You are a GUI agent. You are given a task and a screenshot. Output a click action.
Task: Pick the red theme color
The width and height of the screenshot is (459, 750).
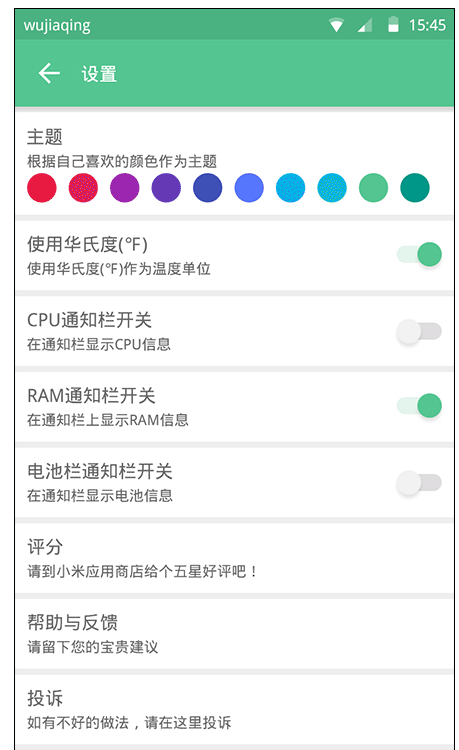(x=42, y=188)
